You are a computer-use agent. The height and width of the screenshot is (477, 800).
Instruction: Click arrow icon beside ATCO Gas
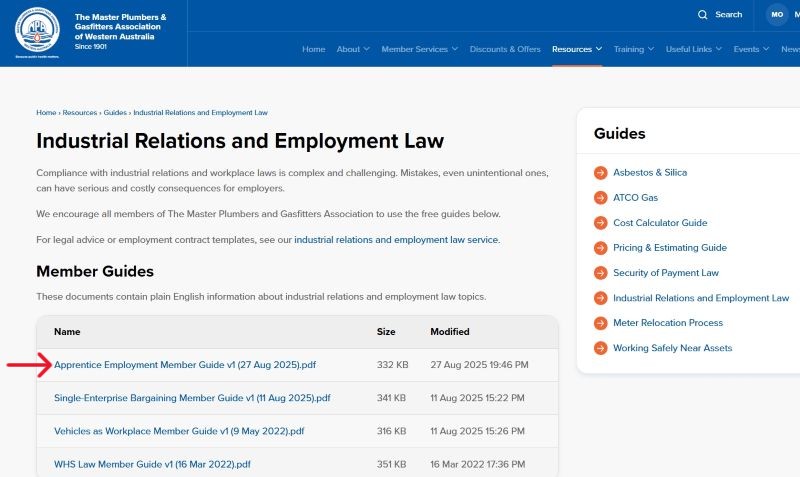click(x=601, y=197)
